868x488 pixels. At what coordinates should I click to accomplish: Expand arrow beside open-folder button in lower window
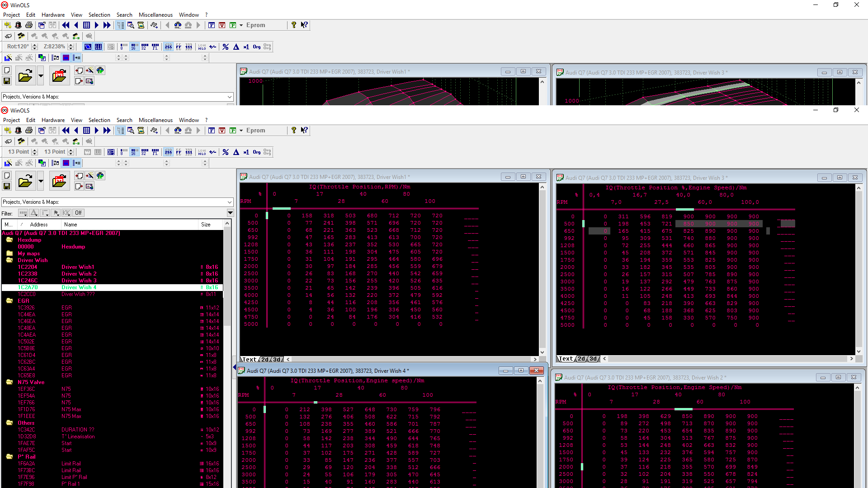click(x=41, y=181)
